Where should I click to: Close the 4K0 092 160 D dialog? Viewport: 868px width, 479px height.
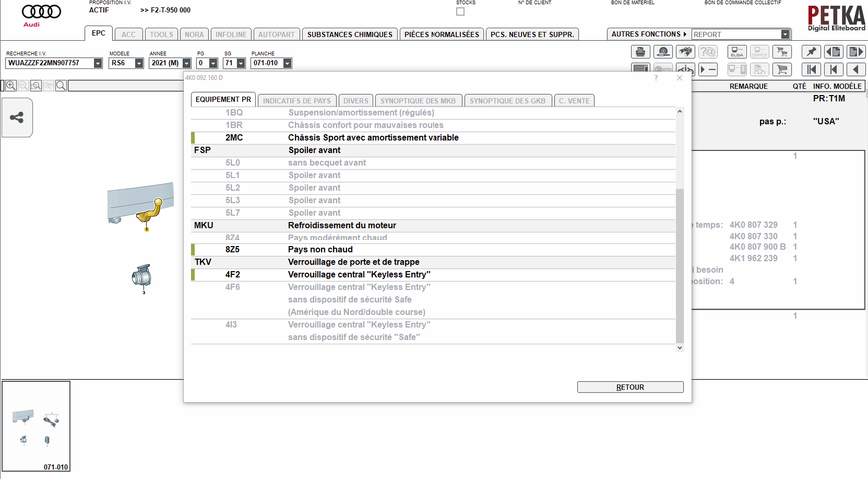[680, 78]
